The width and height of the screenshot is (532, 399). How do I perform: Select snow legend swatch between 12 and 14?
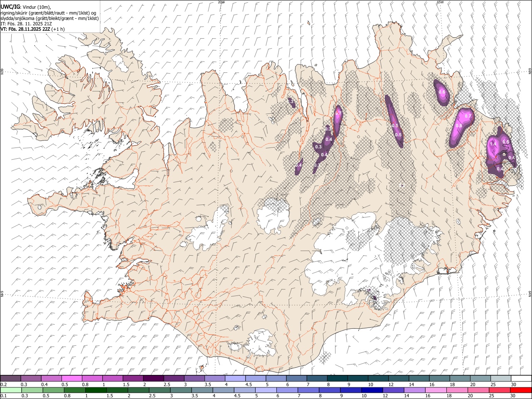[x=399, y=378]
